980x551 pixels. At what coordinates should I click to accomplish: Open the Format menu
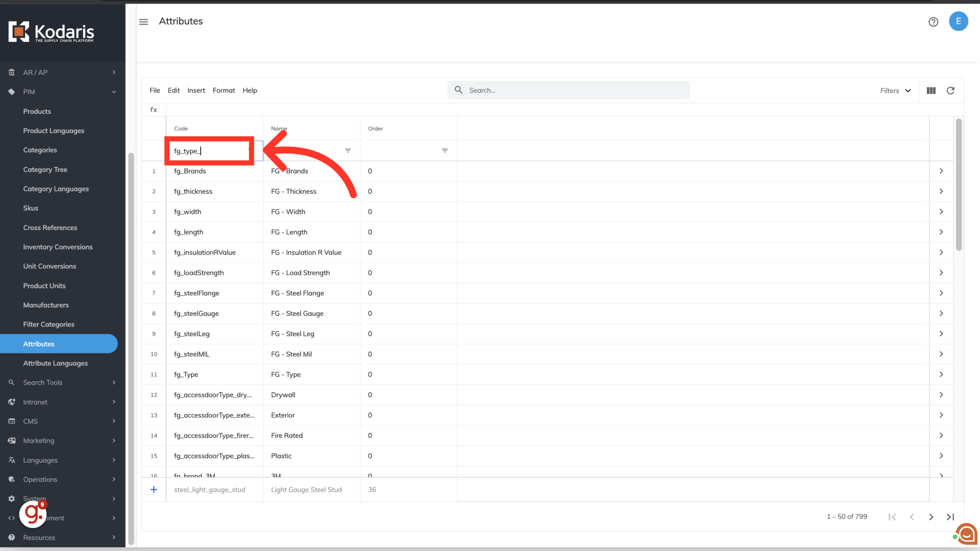[x=224, y=90]
